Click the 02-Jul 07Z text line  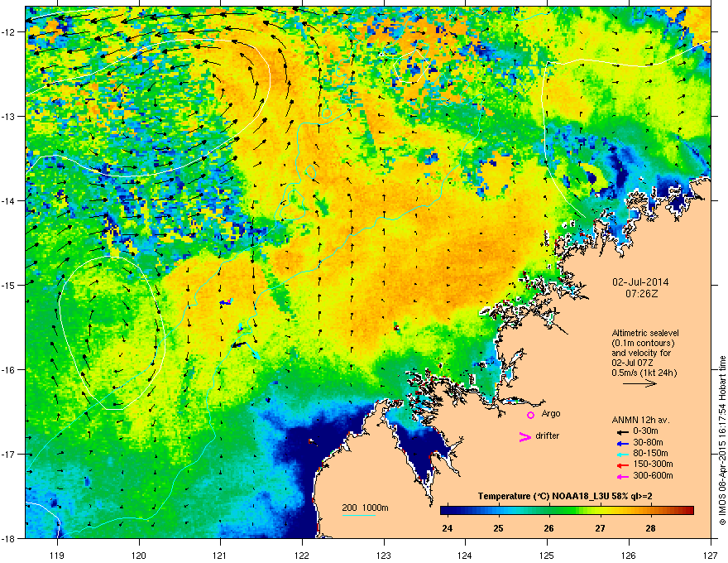click(x=634, y=363)
